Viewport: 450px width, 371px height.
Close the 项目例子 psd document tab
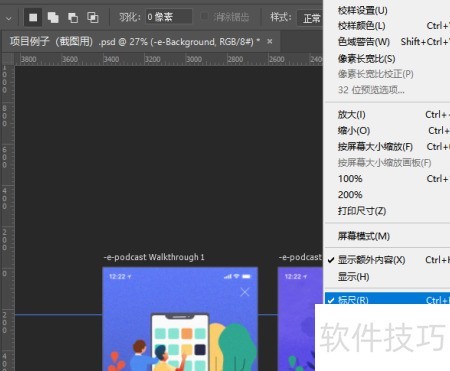pos(270,41)
